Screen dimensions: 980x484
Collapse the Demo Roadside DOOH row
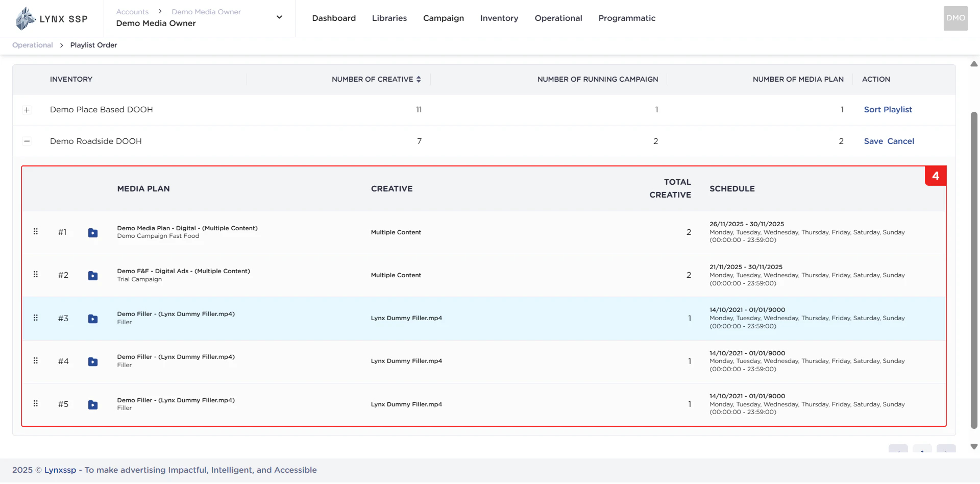(27, 141)
